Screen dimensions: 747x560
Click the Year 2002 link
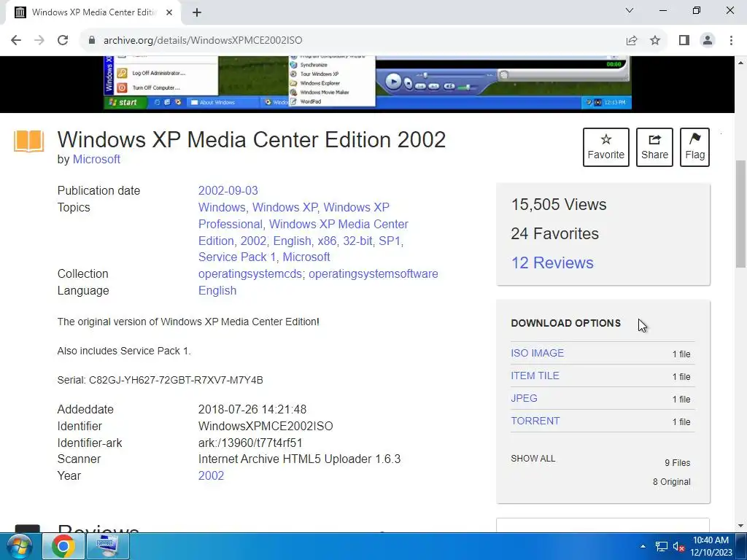211,475
